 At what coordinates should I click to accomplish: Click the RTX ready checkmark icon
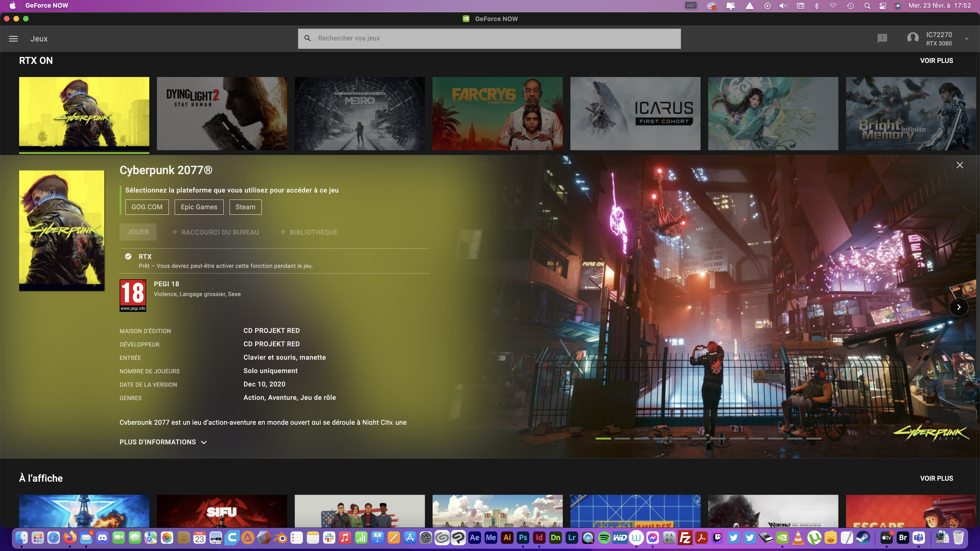click(x=128, y=256)
